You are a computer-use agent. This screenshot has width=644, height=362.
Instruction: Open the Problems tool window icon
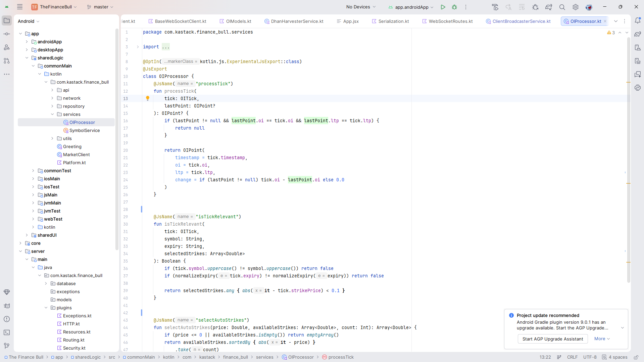tap(7, 319)
